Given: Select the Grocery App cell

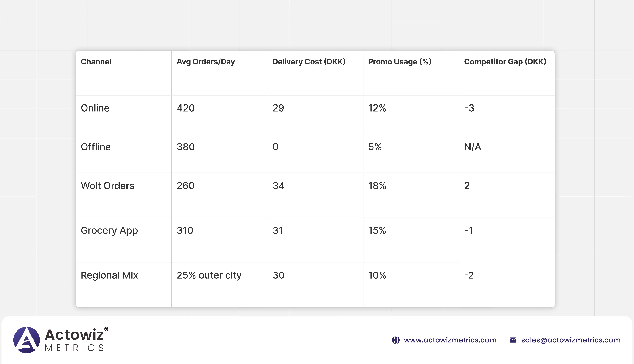Looking at the screenshot, I should 109,230.
